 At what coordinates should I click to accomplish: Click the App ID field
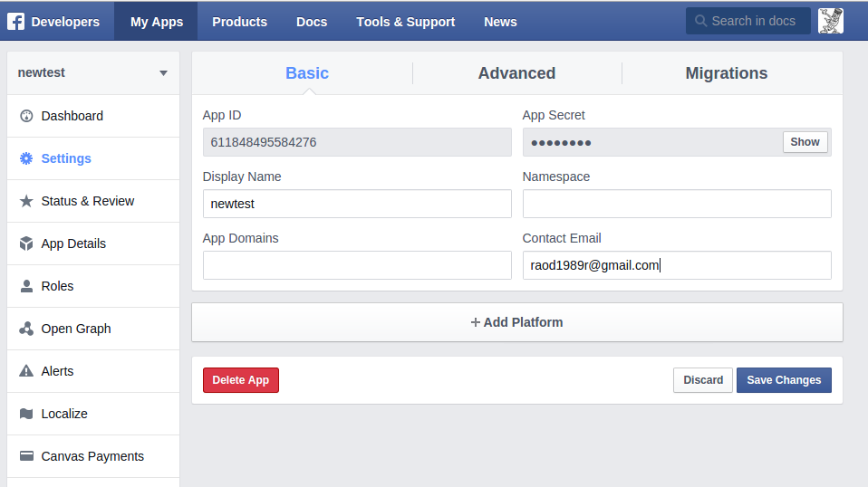(x=357, y=142)
